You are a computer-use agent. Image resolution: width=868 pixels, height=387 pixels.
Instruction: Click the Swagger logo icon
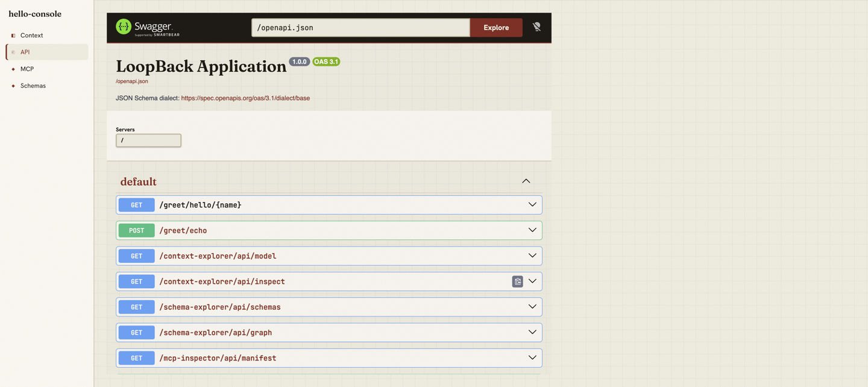pos(124,27)
